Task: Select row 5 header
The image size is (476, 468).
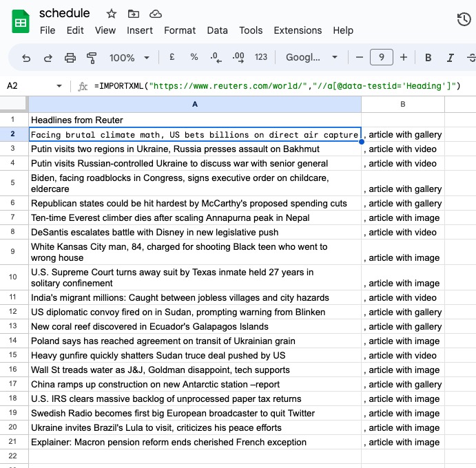Action: [x=14, y=183]
